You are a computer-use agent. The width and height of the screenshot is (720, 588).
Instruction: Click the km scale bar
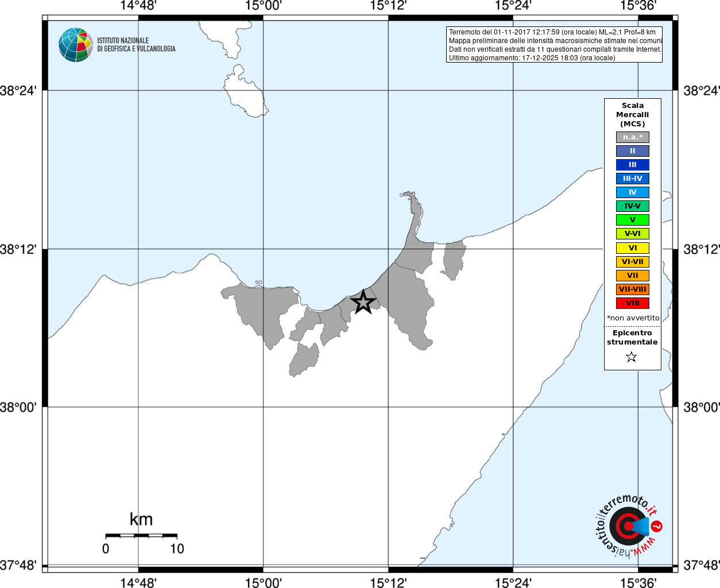pos(141,536)
